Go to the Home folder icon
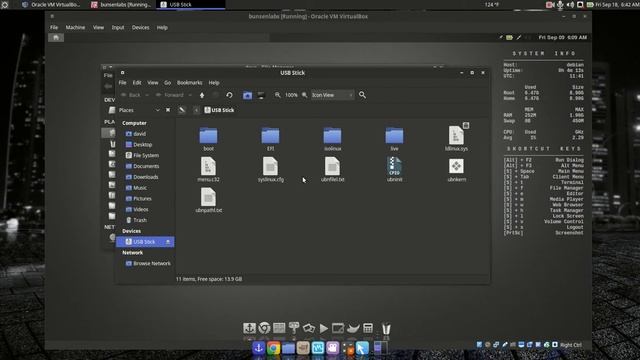 [x=247, y=95]
